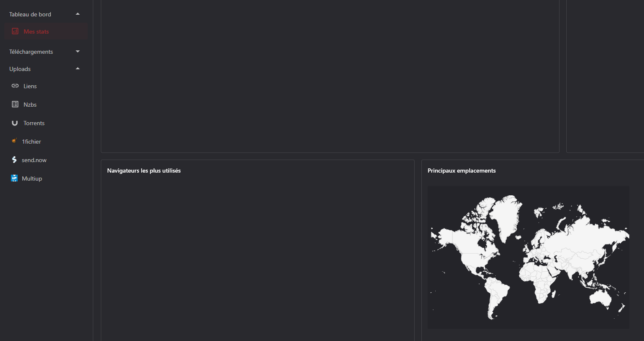Click the send.now logo icon
The image size is (644, 341).
pos(14,160)
